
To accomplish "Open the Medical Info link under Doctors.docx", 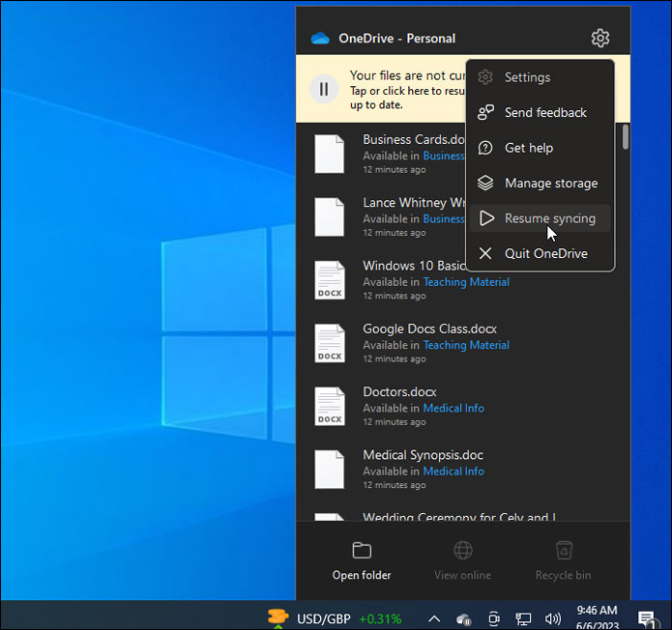I will coord(453,408).
